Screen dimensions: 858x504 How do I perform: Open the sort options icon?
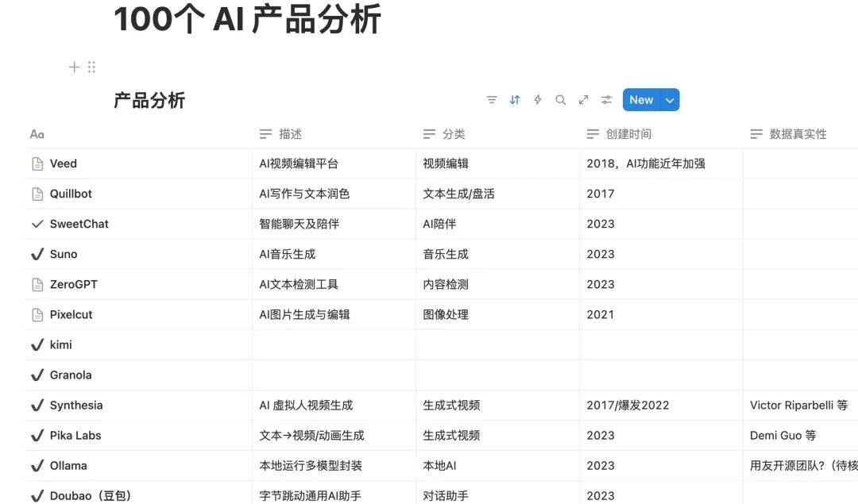tap(515, 100)
